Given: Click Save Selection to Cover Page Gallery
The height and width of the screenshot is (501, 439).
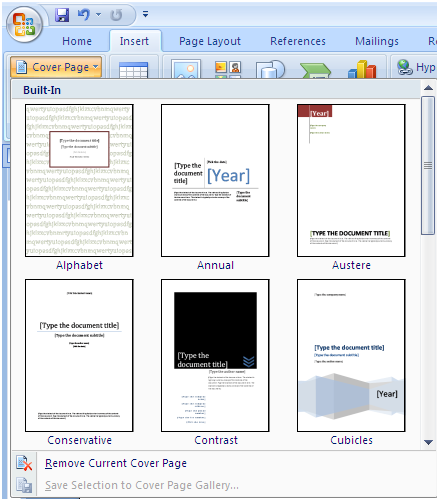Looking at the screenshot, I should pos(142,485).
